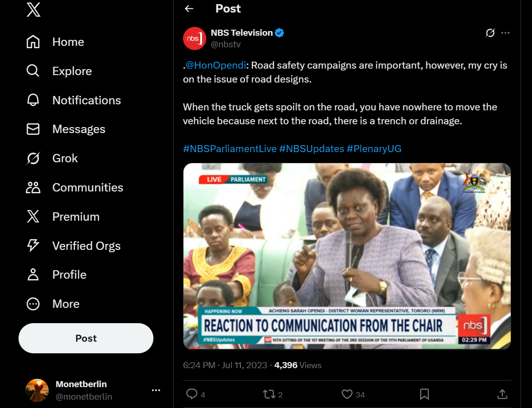The image size is (532, 408).
Task: Like the post with the heart
Action: click(x=347, y=394)
